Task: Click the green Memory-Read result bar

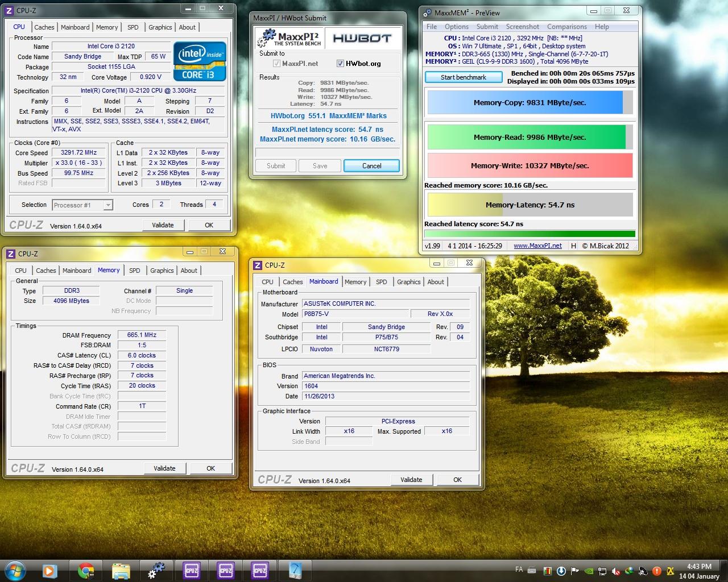Action: point(530,137)
